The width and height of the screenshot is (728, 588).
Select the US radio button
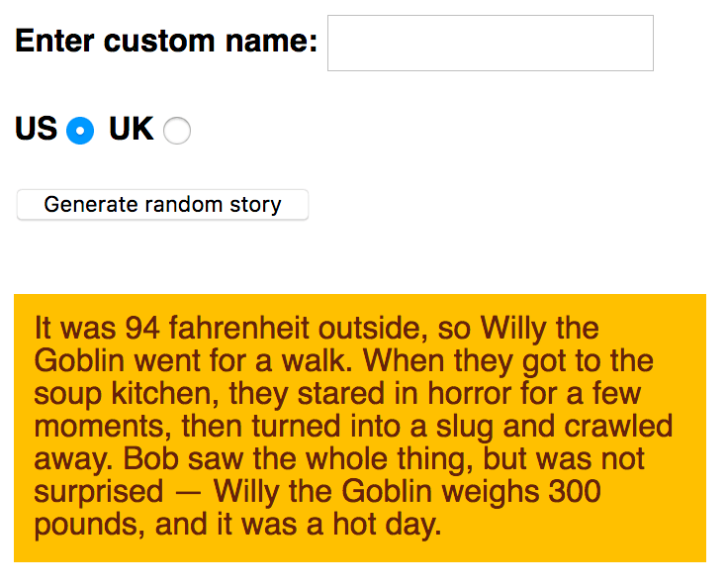80,131
